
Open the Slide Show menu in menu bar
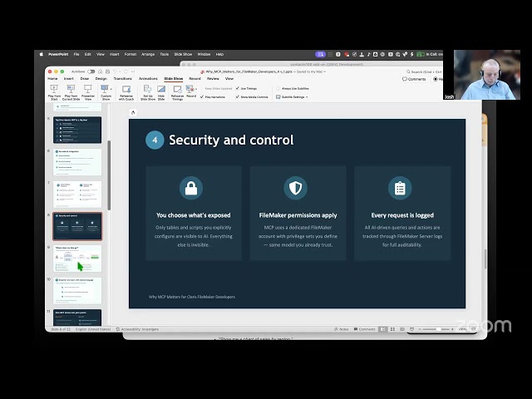(183, 54)
